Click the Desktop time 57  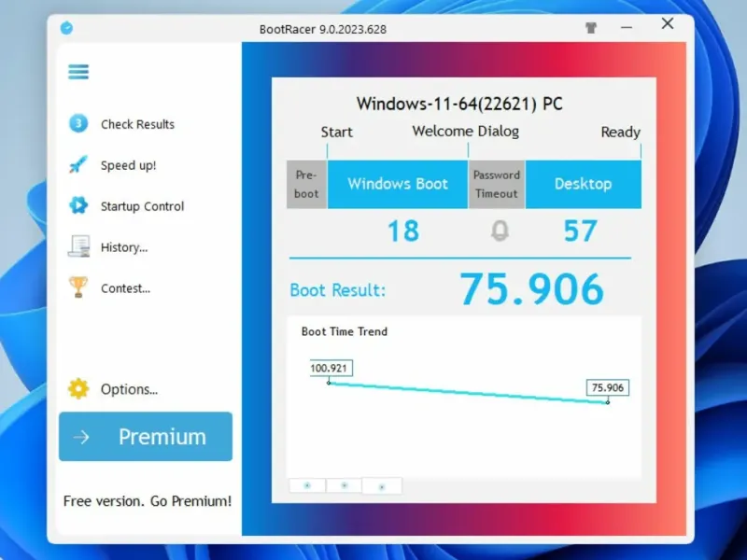point(580,231)
